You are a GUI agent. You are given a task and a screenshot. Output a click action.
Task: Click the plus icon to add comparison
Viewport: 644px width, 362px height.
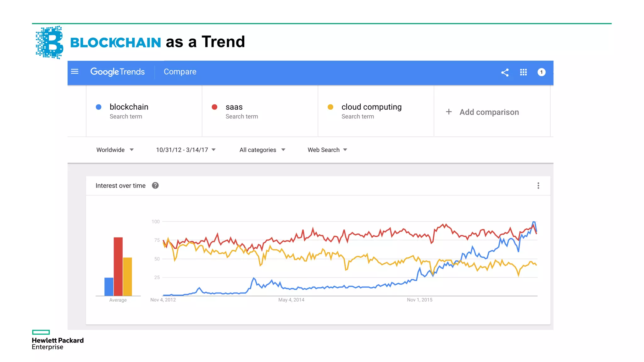(449, 112)
